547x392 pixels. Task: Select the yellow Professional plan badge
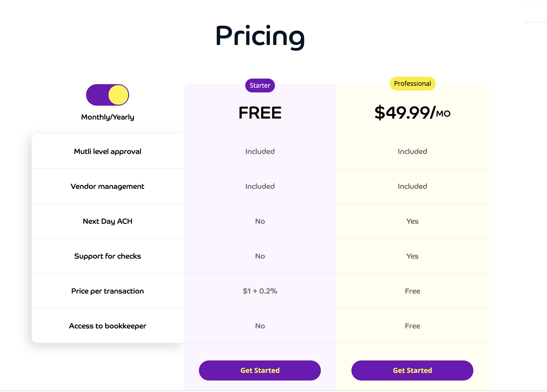coord(412,83)
